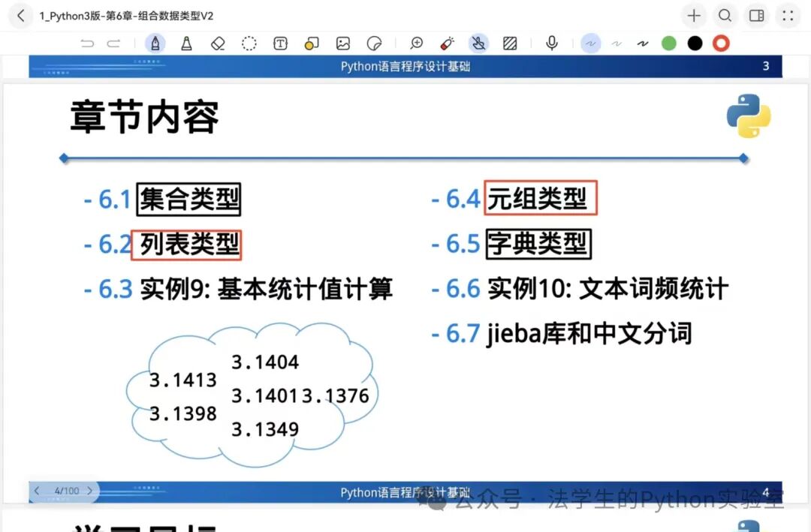Toggle the finger touch drawing mode

coord(478,44)
